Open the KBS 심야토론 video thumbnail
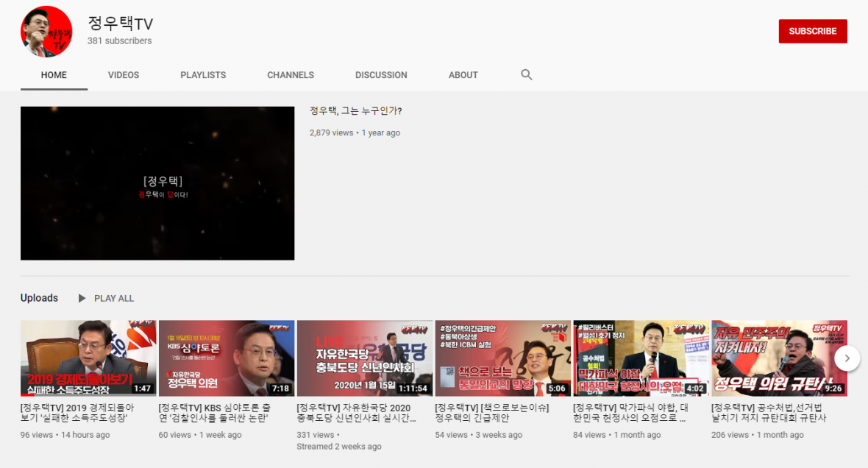 227,358
